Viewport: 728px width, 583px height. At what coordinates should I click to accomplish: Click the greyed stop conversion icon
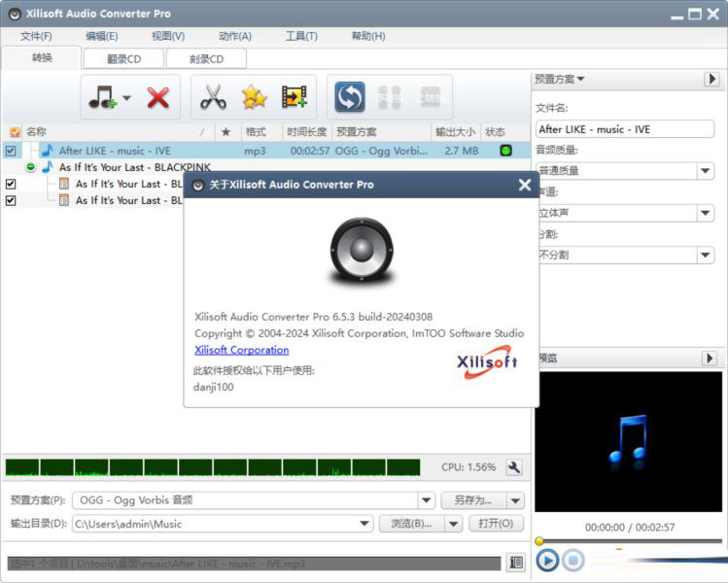tap(431, 97)
